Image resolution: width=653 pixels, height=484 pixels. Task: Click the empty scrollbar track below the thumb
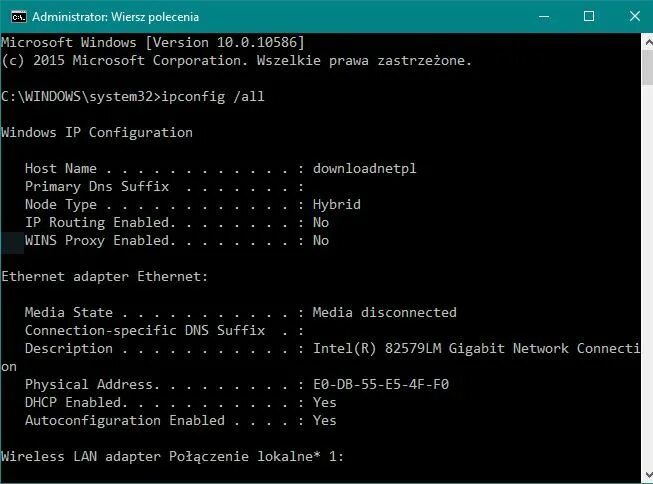tap(648, 275)
